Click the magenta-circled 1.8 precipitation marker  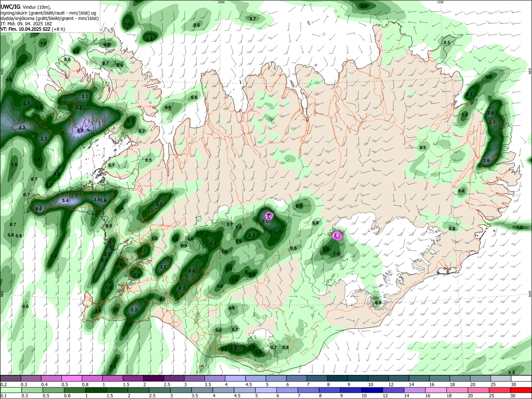336,236
